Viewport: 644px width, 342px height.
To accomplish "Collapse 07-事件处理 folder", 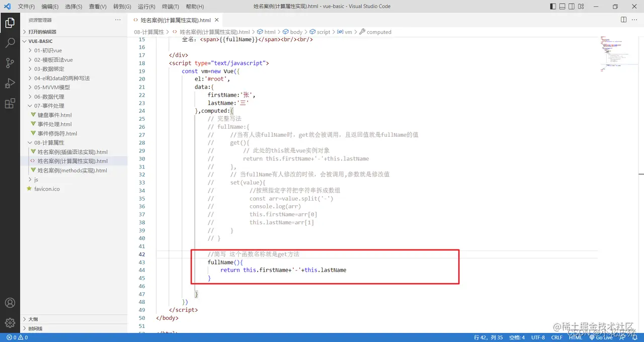I will pyautogui.click(x=73, y=106).
